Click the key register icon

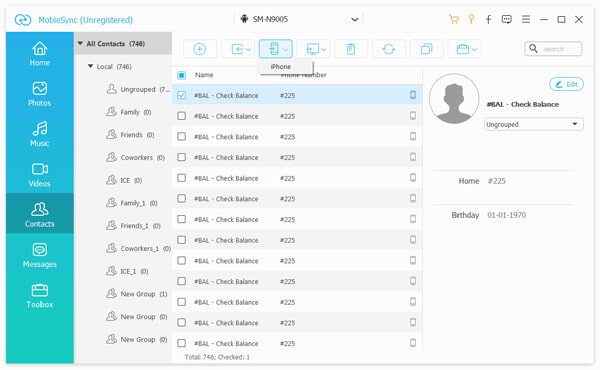(x=471, y=19)
